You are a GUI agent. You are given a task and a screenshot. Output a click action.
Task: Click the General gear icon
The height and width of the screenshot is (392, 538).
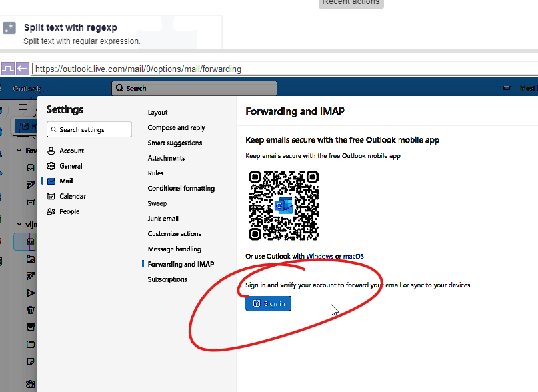point(51,166)
